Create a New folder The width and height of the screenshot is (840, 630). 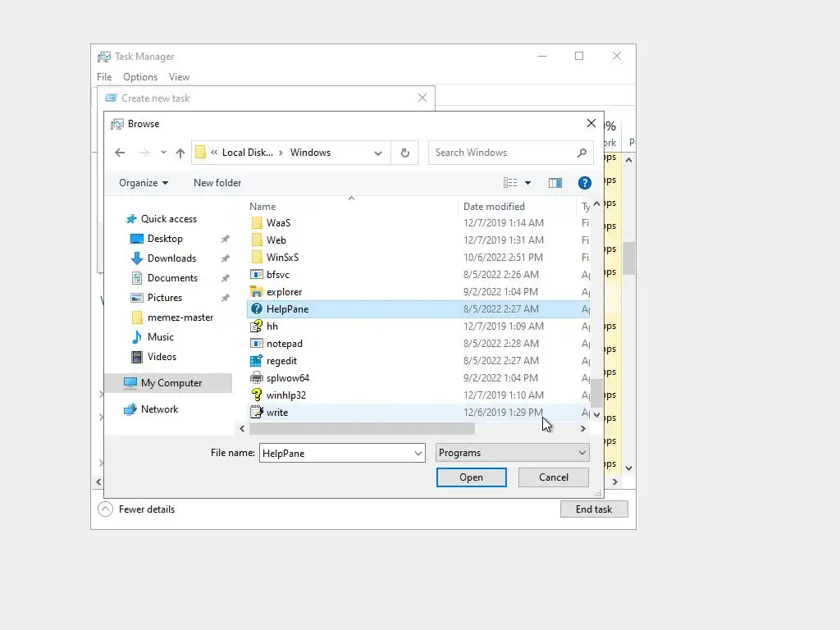(217, 183)
